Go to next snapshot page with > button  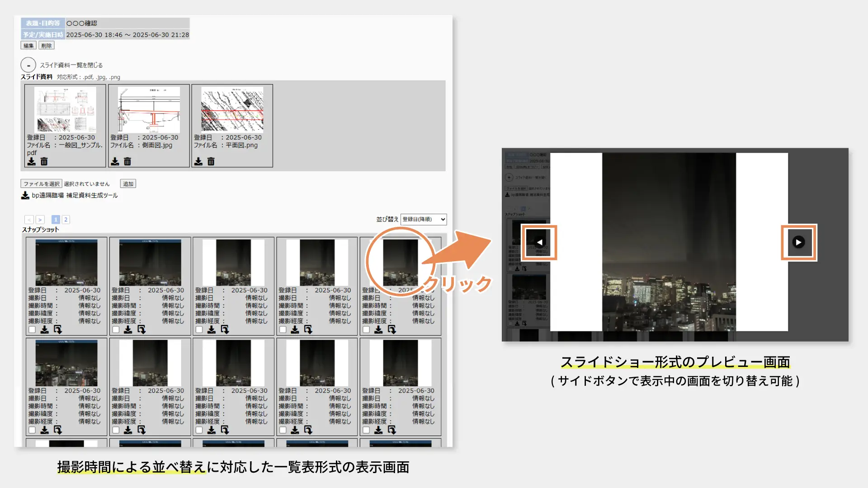pyautogui.click(x=40, y=220)
